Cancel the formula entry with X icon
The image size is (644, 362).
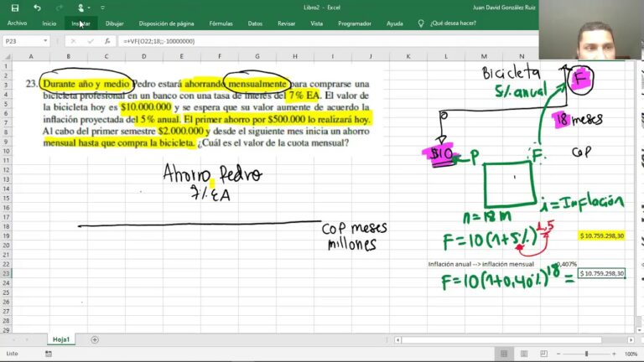click(74, 41)
